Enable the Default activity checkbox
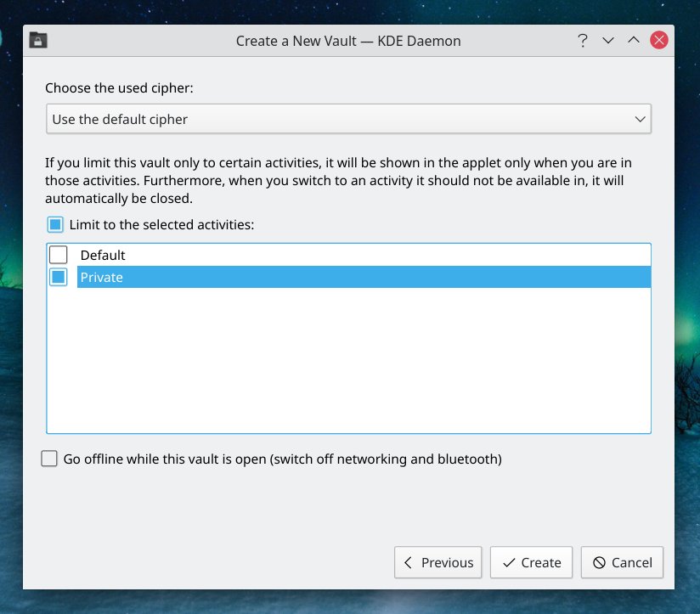The width and height of the screenshot is (700, 614). [58, 254]
